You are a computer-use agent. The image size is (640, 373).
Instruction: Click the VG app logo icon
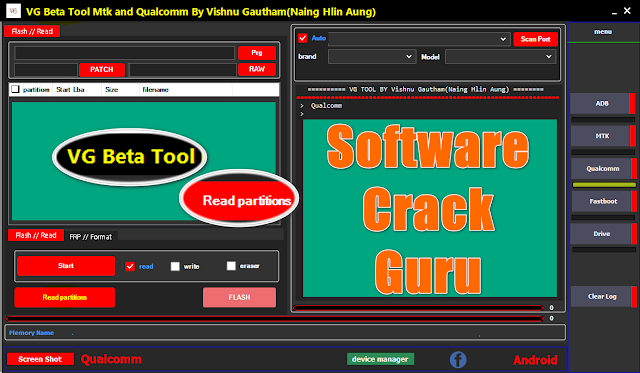click(13, 11)
